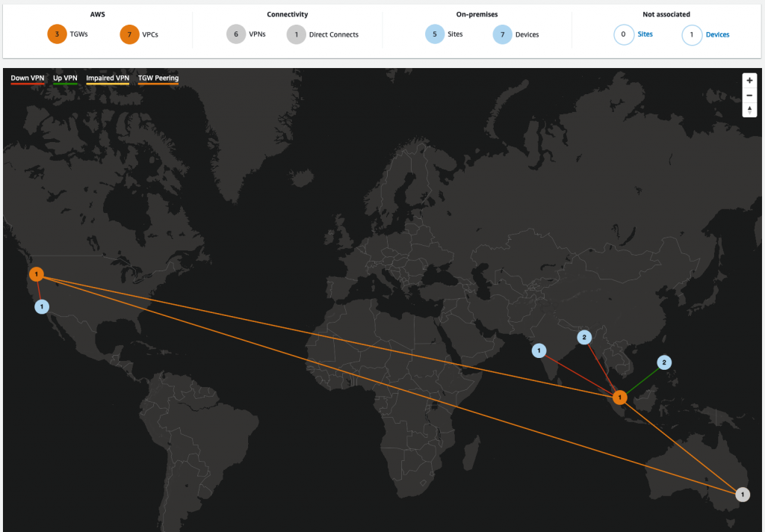Viewport: 765px width, 532px height.
Task: Click the blue on-premises Devices count circle
Action: [503, 34]
